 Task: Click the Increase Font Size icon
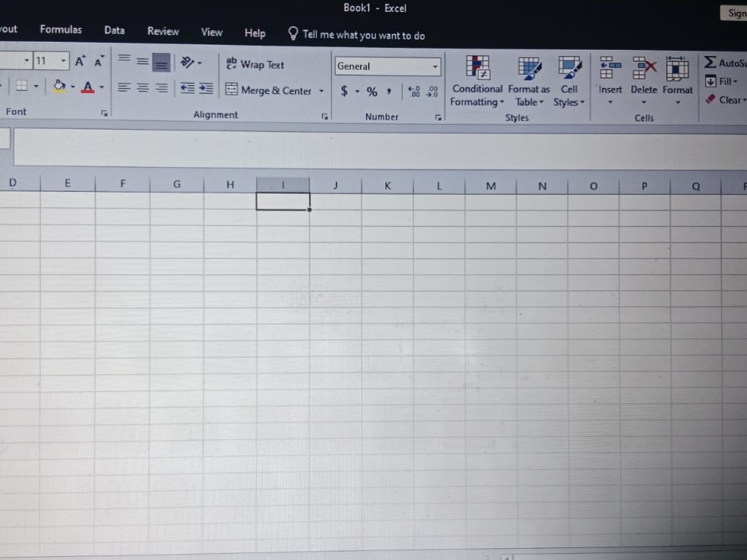(x=80, y=60)
